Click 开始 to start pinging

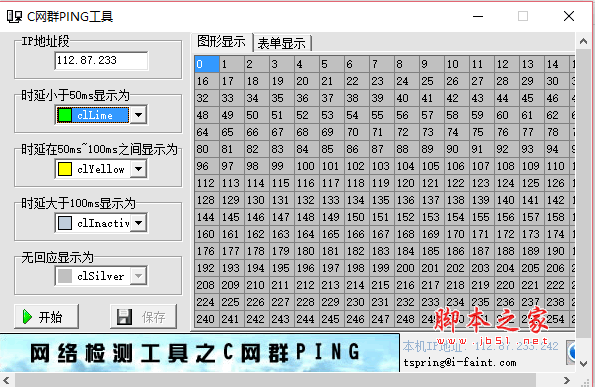pos(46,316)
